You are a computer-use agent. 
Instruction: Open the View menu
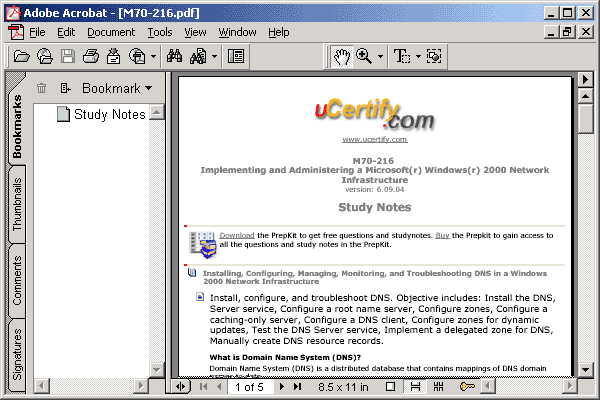(195, 33)
